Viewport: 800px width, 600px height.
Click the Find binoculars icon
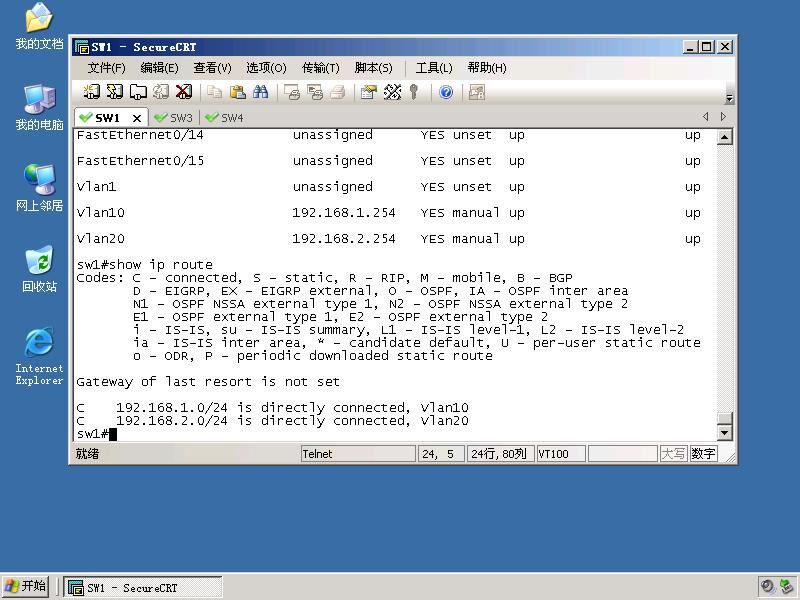tap(260, 92)
